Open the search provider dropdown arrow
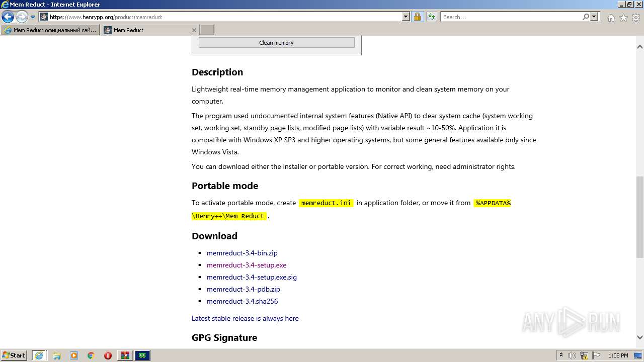Image resolution: width=644 pixels, height=362 pixels. [594, 17]
